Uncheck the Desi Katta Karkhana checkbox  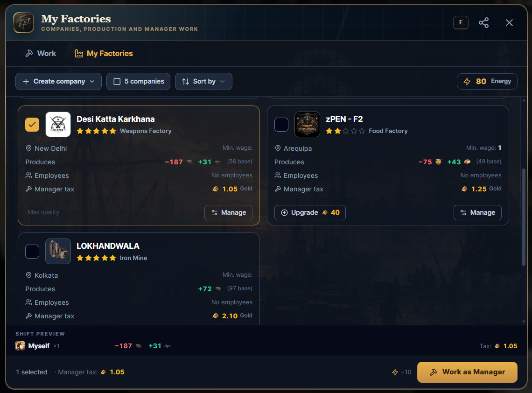point(32,125)
